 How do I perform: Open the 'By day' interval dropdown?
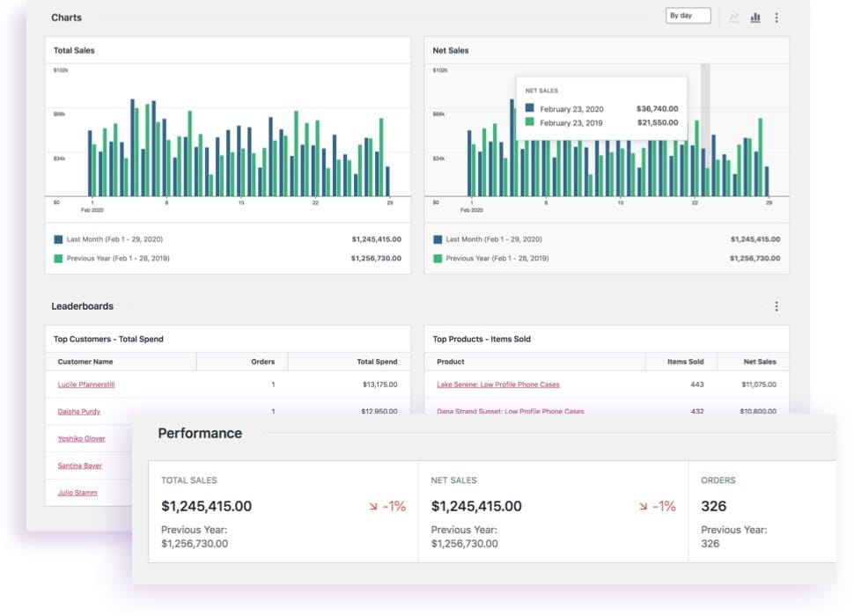pyautogui.click(x=687, y=15)
